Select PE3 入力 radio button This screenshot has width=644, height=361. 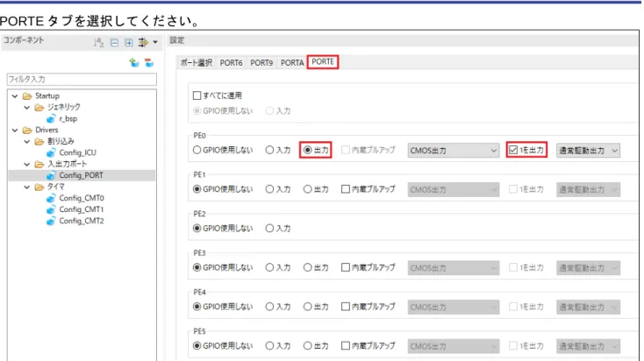pos(269,267)
